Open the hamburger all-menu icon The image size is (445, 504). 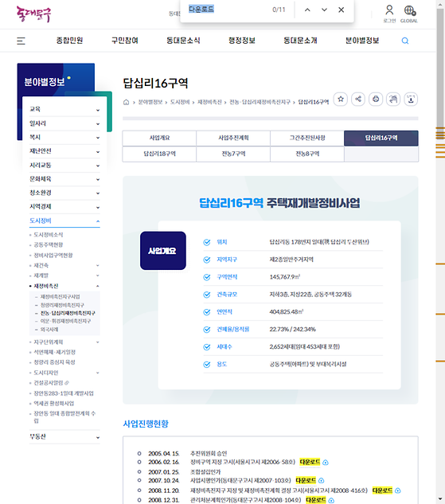[21, 41]
